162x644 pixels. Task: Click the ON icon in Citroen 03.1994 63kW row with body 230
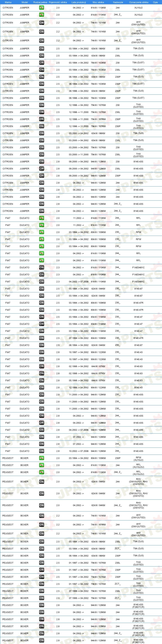[x=42, y=49]
